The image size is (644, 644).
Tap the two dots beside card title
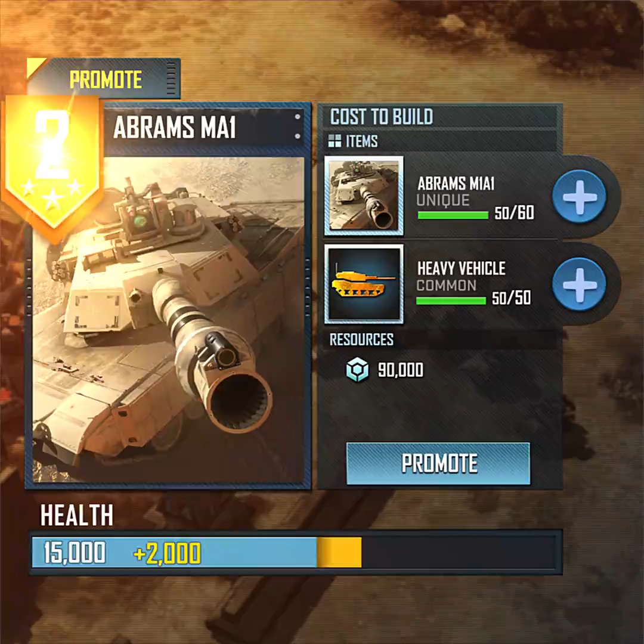coord(298,126)
